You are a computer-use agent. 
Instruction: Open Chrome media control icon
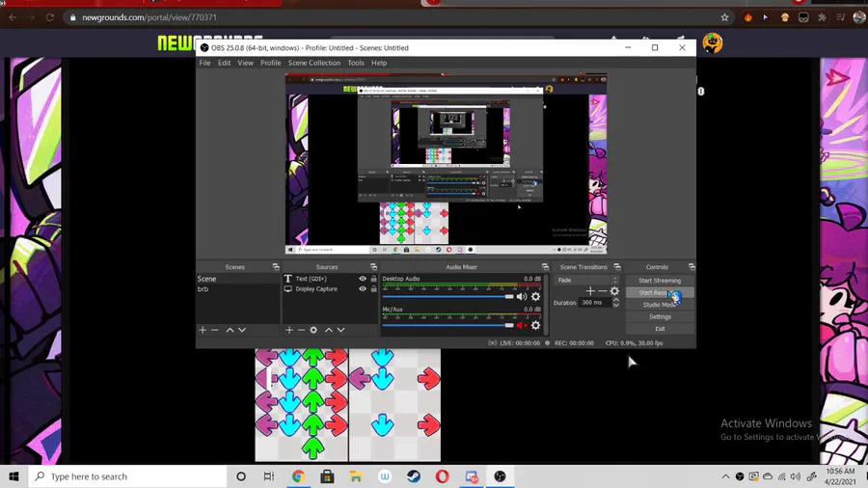coord(840,17)
